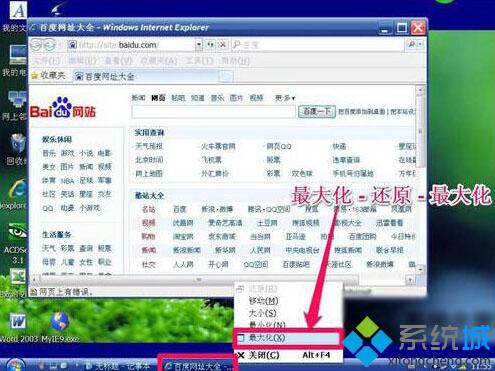Expand the 更多 dropdown on Baidu

click(285, 98)
